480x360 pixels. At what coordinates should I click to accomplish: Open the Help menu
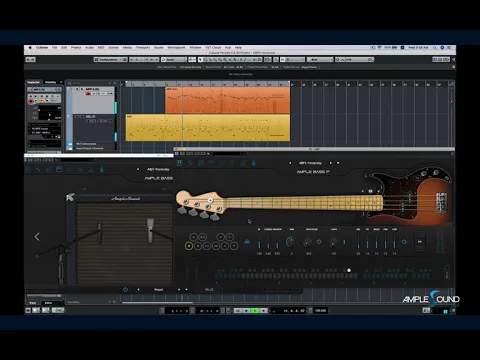click(238, 48)
